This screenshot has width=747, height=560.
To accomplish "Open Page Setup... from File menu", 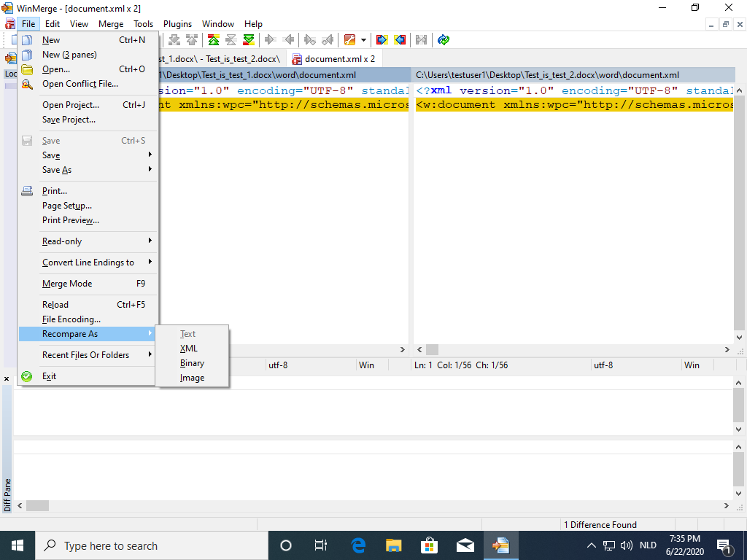I will pyautogui.click(x=88, y=206).
